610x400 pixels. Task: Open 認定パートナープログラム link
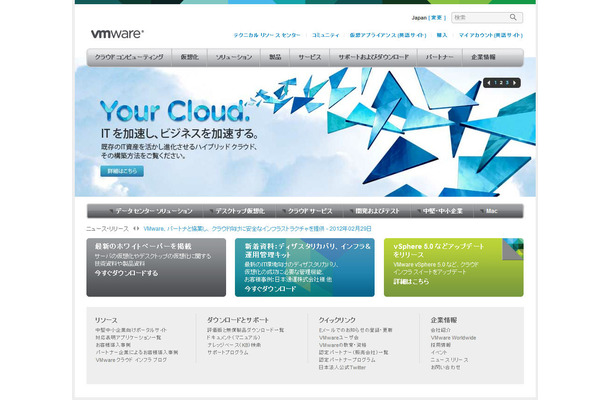347,360
